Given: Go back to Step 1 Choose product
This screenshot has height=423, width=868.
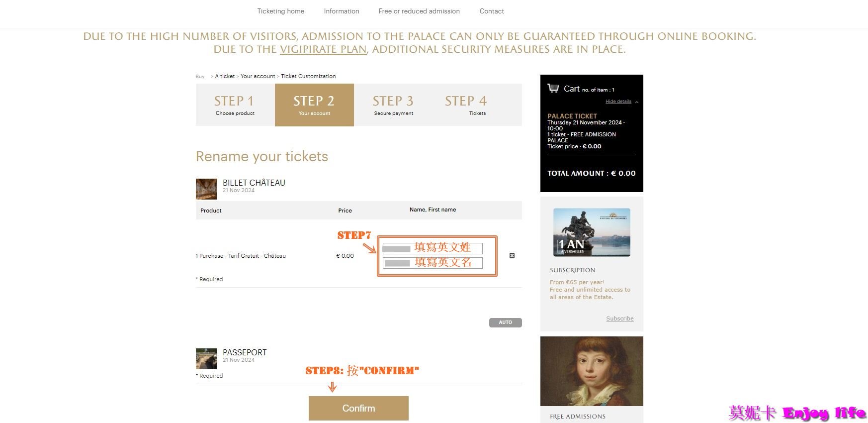Looking at the screenshot, I should tap(235, 105).
